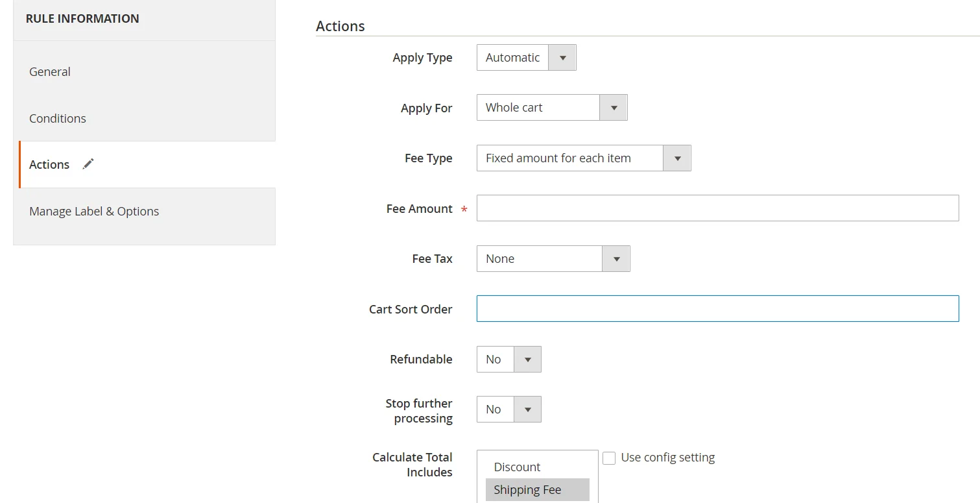Expand the Apply Type dropdown
The width and height of the screenshot is (980, 503).
tap(526, 58)
